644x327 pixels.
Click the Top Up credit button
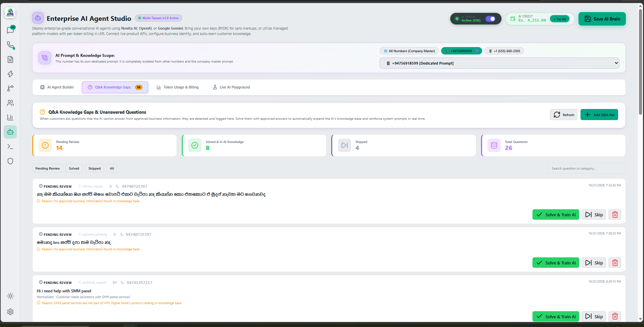(560, 19)
